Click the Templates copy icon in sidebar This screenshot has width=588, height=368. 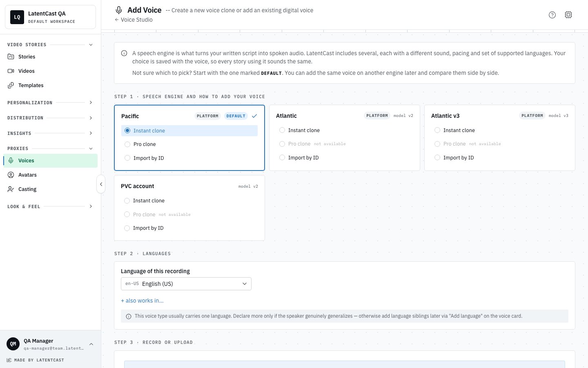[11, 85]
